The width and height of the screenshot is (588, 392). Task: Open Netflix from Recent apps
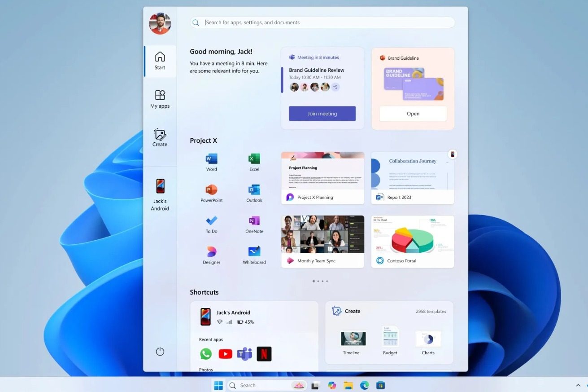(x=264, y=354)
